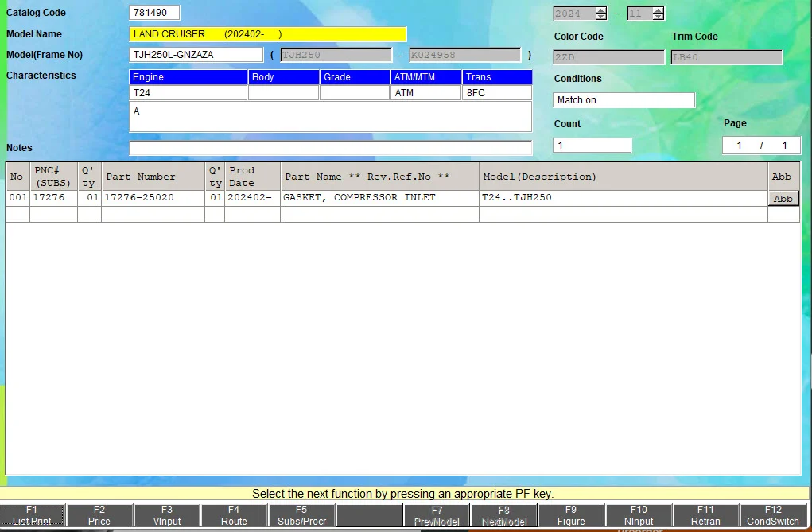Decrease the month 11 spinner
Screen dimensions: 812x532
[659, 17]
